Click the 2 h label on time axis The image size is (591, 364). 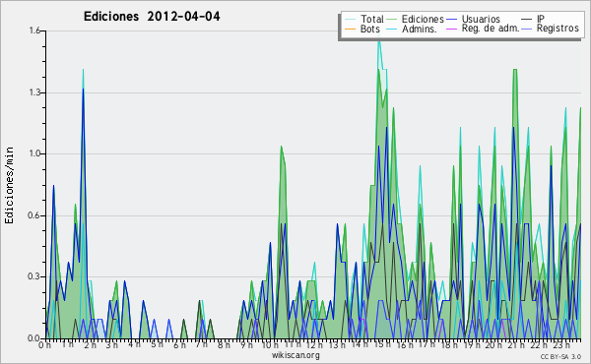point(90,344)
